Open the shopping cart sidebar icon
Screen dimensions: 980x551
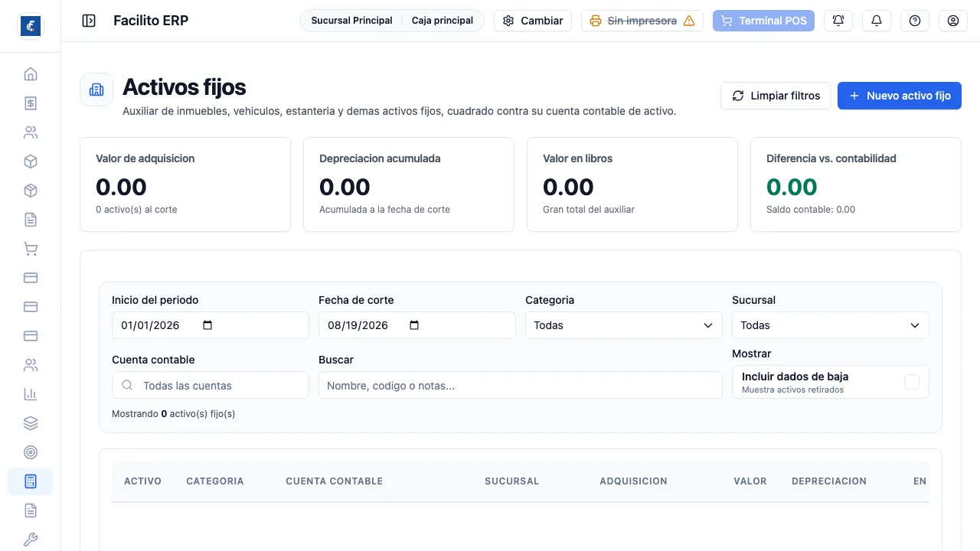click(31, 249)
